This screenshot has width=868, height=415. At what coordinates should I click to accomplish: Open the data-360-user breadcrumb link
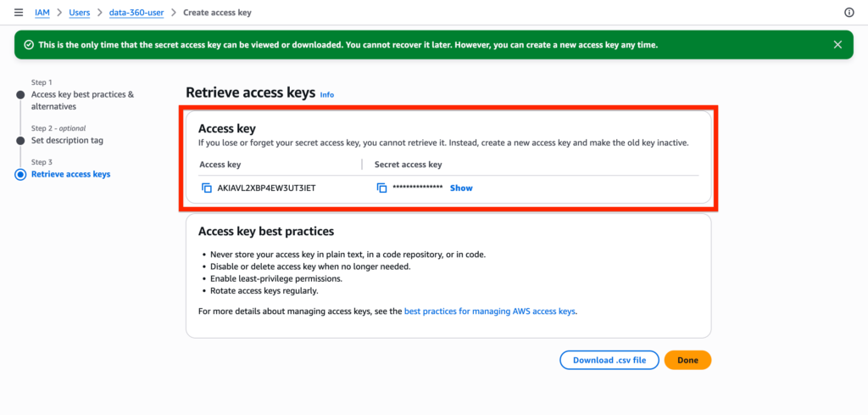click(x=138, y=13)
